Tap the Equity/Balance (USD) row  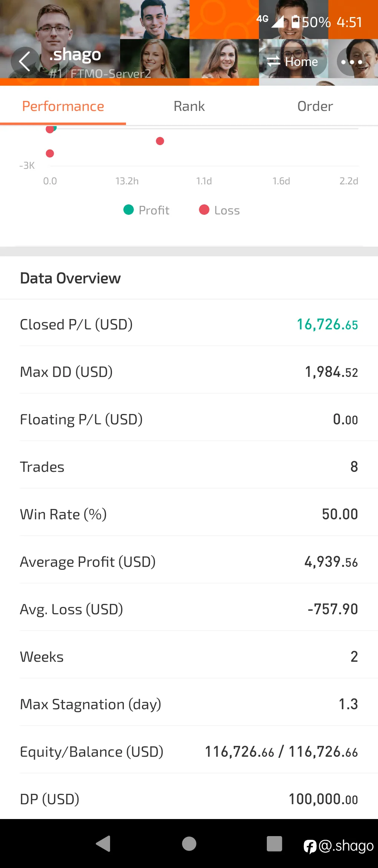189,752
